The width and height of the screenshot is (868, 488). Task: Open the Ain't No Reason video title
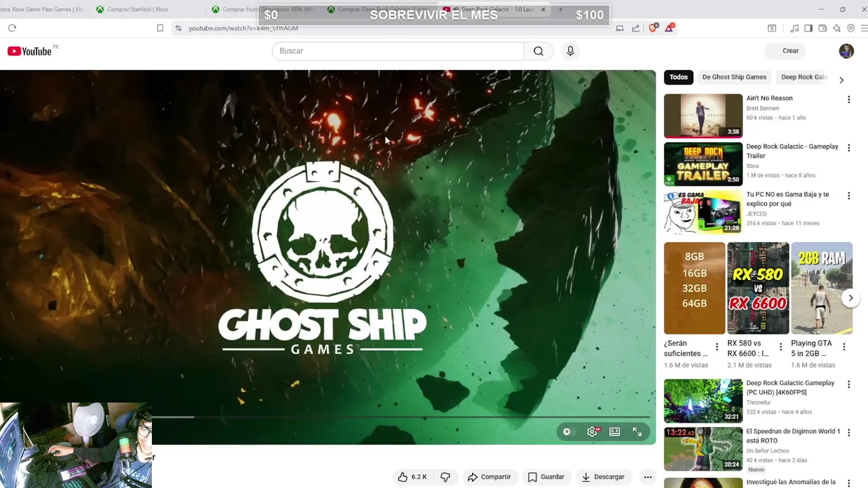pyautogui.click(x=769, y=98)
